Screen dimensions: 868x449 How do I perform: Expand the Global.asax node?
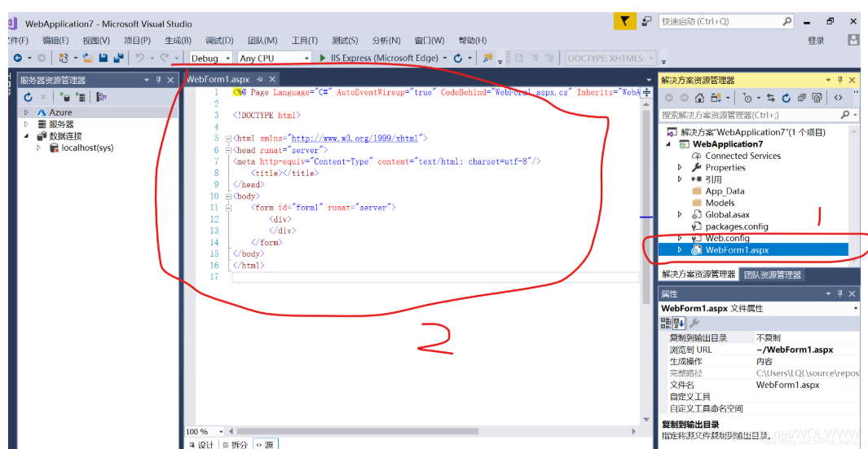[x=681, y=214]
